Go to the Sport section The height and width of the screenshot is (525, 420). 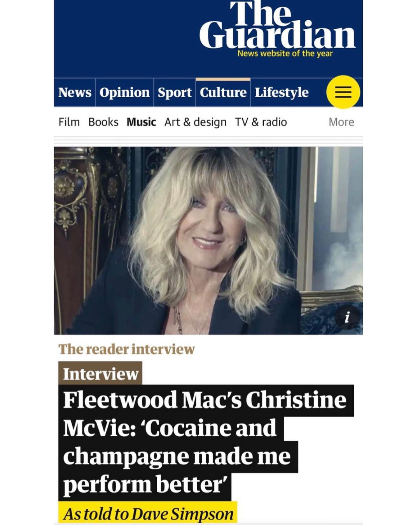[x=175, y=93]
